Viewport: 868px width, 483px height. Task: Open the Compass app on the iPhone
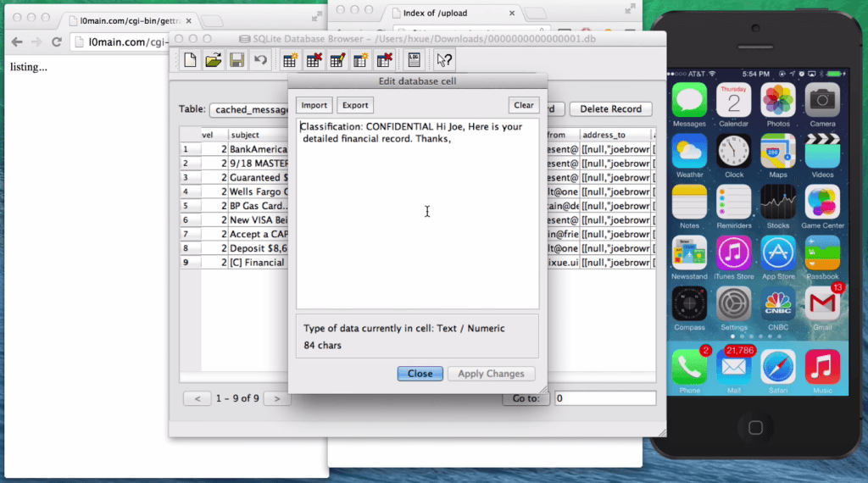(689, 303)
